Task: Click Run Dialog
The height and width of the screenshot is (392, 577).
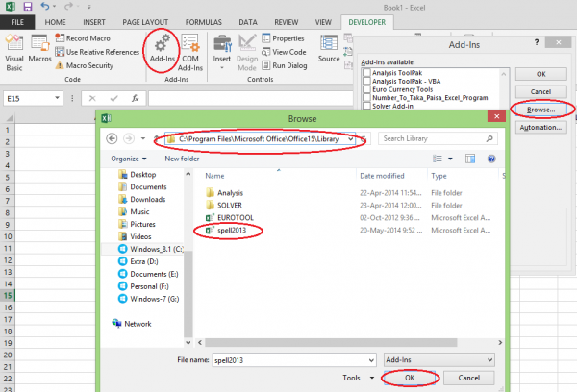Action: pyautogui.click(x=285, y=65)
